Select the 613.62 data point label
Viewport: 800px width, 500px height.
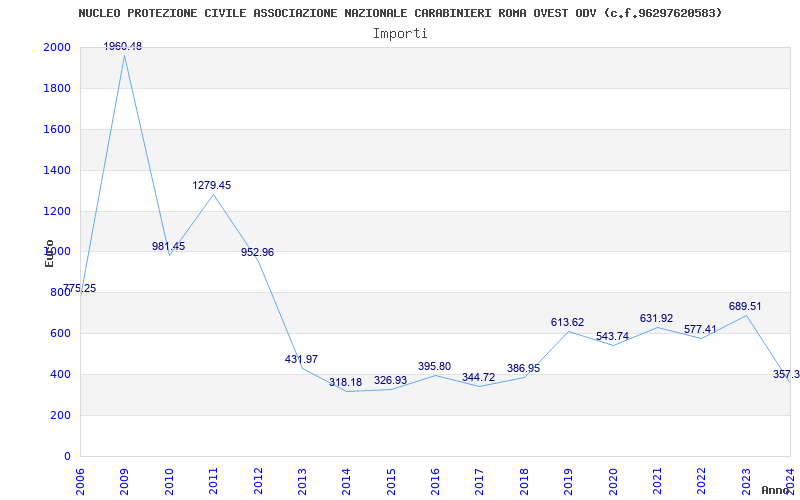(567, 322)
